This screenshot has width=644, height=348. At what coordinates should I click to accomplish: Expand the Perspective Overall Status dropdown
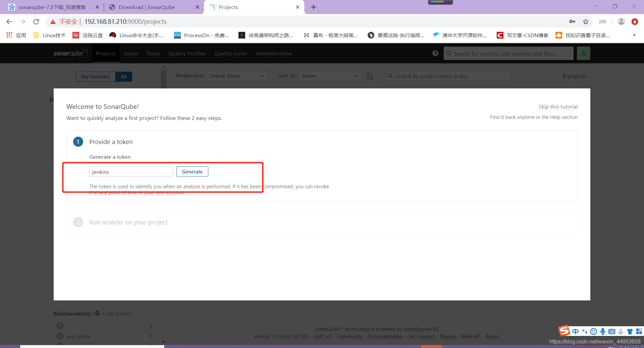[237, 76]
